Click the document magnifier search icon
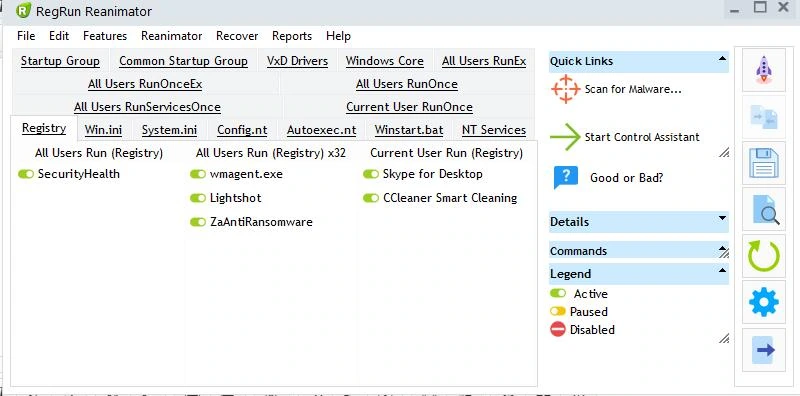Viewport: 800px width, 396px height. (764, 209)
